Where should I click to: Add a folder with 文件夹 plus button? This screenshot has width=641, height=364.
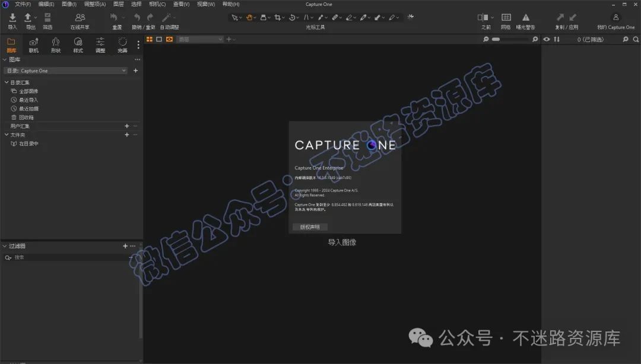click(127, 135)
